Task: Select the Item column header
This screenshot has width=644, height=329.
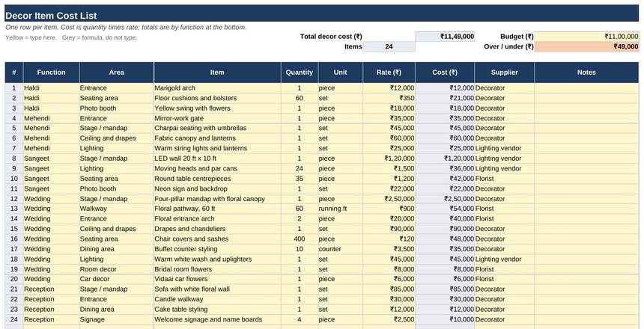Action: tap(217, 73)
